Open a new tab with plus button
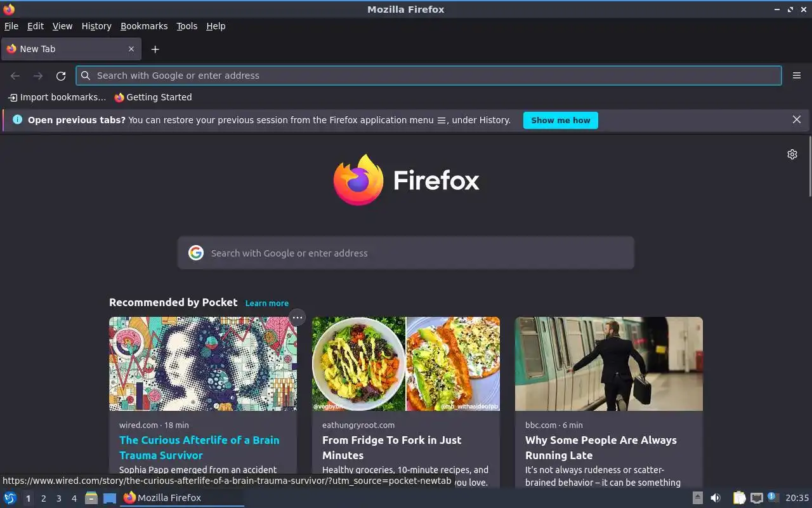Image resolution: width=812 pixels, height=508 pixels. (155, 49)
